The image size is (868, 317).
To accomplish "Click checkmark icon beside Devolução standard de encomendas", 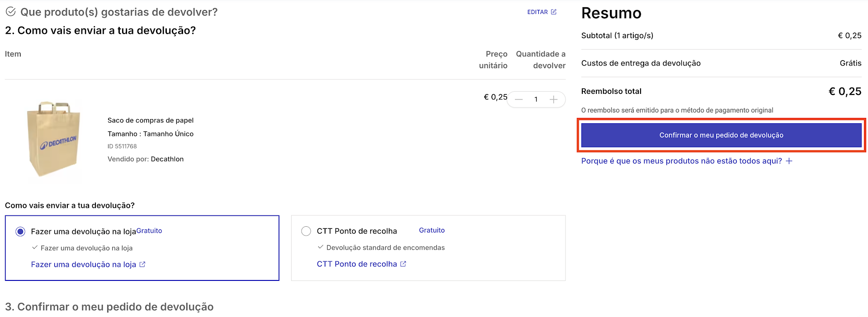I will 321,247.
